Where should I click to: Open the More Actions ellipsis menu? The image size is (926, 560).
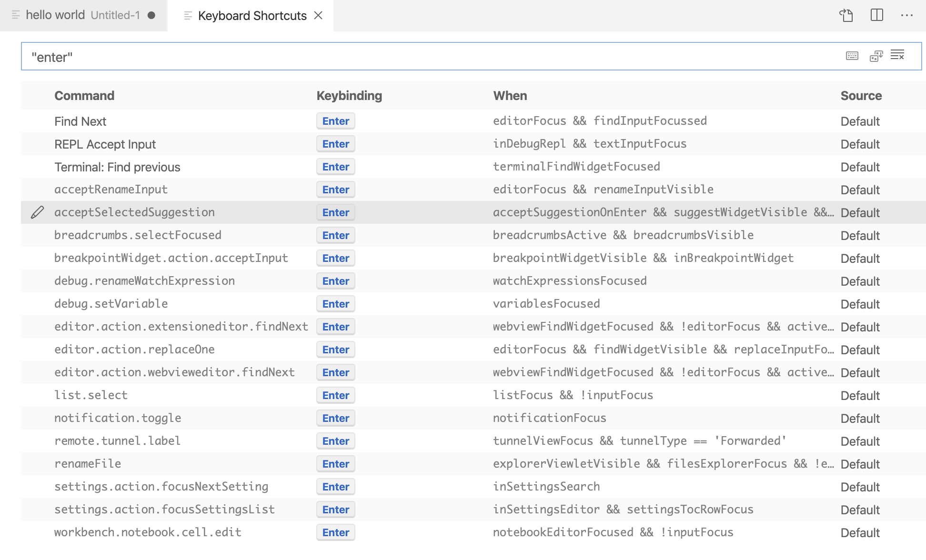907,15
